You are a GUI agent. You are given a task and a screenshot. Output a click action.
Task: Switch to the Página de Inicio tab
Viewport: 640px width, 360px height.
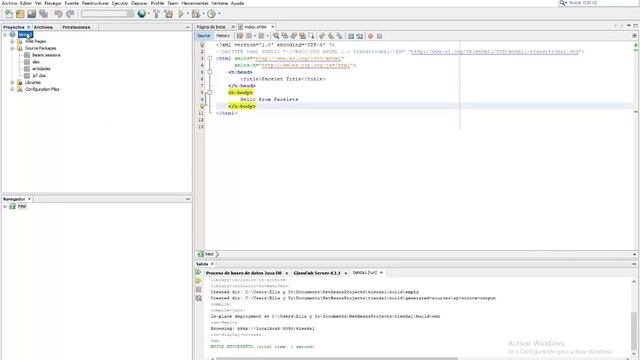(211, 27)
